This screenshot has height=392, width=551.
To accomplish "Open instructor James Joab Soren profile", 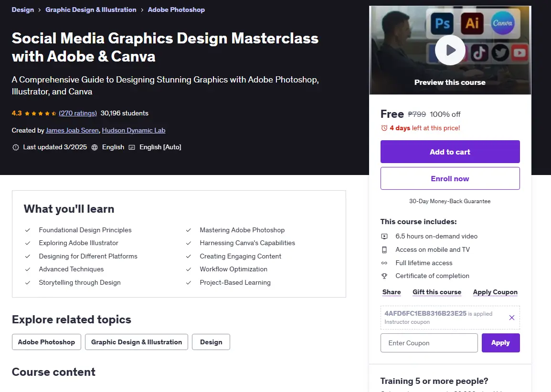I will pyautogui.click(x=72, y=131).
